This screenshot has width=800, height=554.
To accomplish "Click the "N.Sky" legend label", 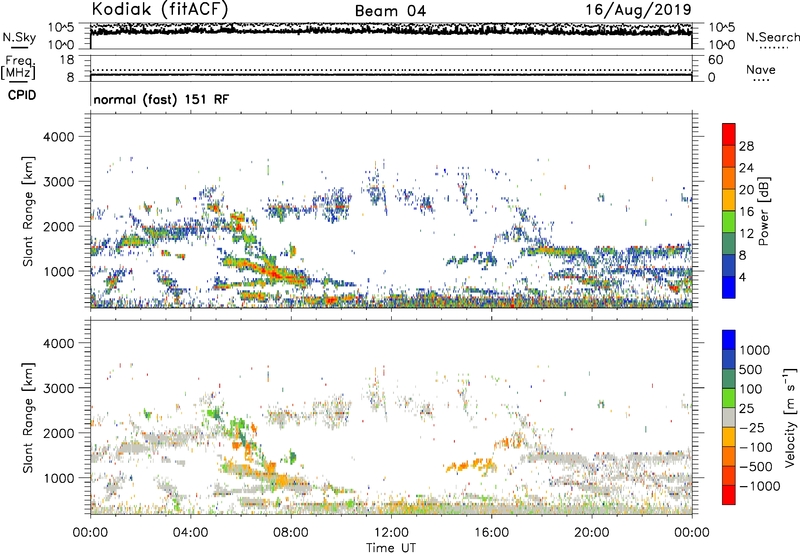I will click(x=19, y=37).
